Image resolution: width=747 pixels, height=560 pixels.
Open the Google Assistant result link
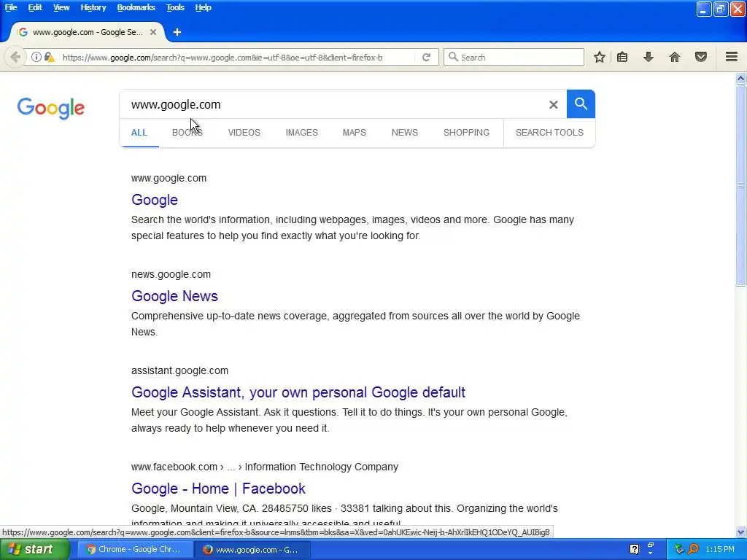(x=298, y=392)
